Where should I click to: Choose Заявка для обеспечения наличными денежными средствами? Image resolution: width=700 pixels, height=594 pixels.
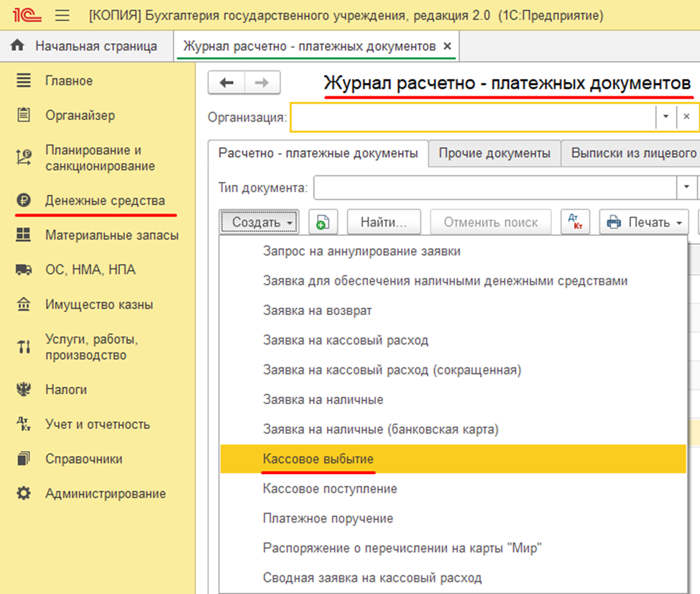(453, 280)
